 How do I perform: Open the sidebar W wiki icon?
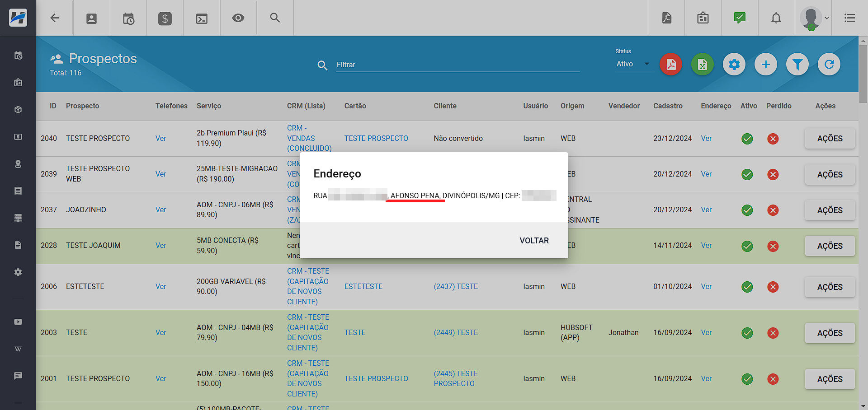pos(18,349)
